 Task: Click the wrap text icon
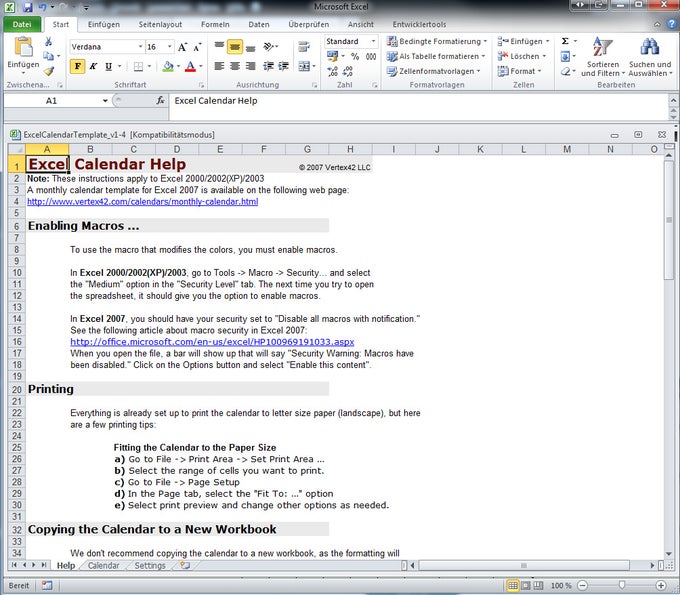click(x=304, y=46)
